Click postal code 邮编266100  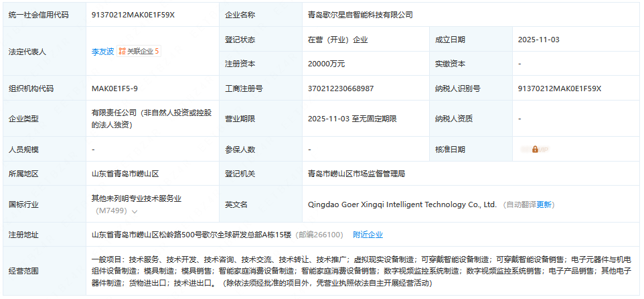321,235
